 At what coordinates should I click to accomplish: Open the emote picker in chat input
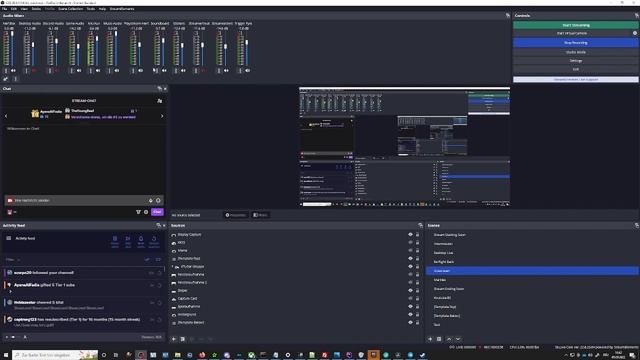click(x=158, y=200)
